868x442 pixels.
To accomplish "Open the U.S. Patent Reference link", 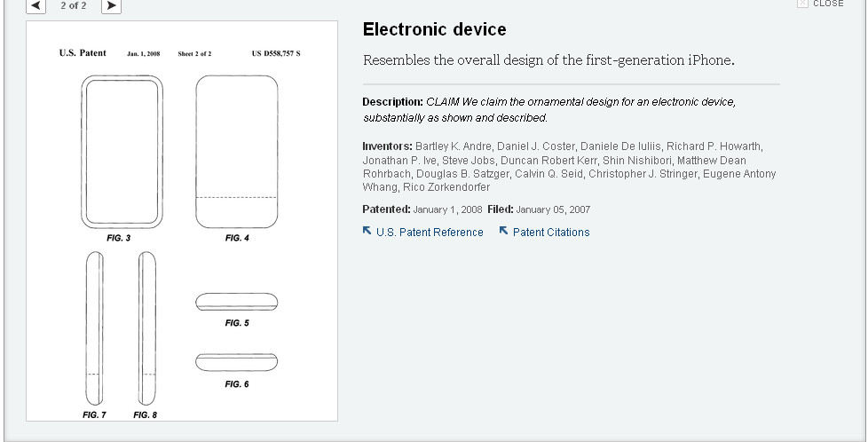I will pos(430,233).
